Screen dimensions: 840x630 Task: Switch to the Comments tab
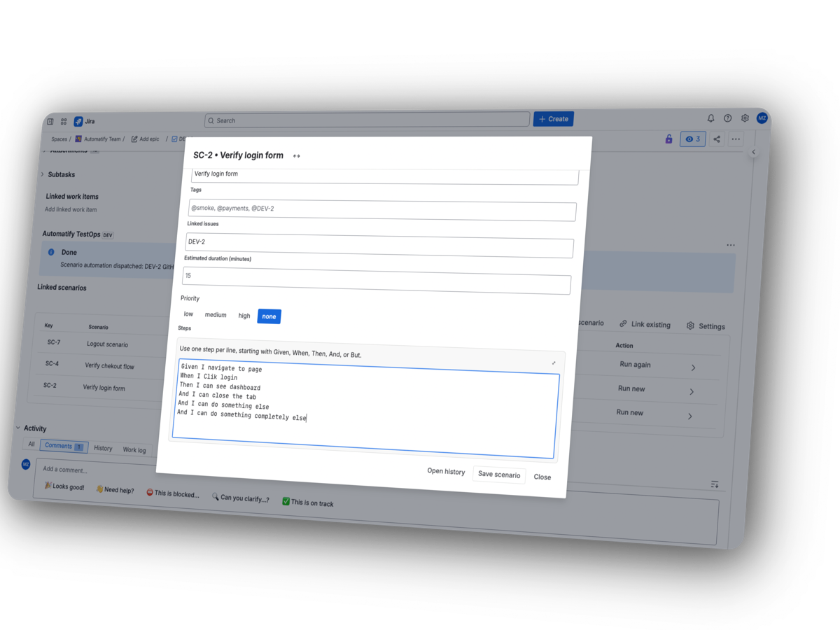(64, 446)
